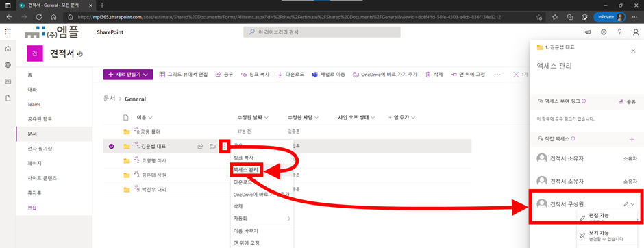644x248 pixels.
Task: Choose 편집 가능 permission option
Action: (608, 217)
